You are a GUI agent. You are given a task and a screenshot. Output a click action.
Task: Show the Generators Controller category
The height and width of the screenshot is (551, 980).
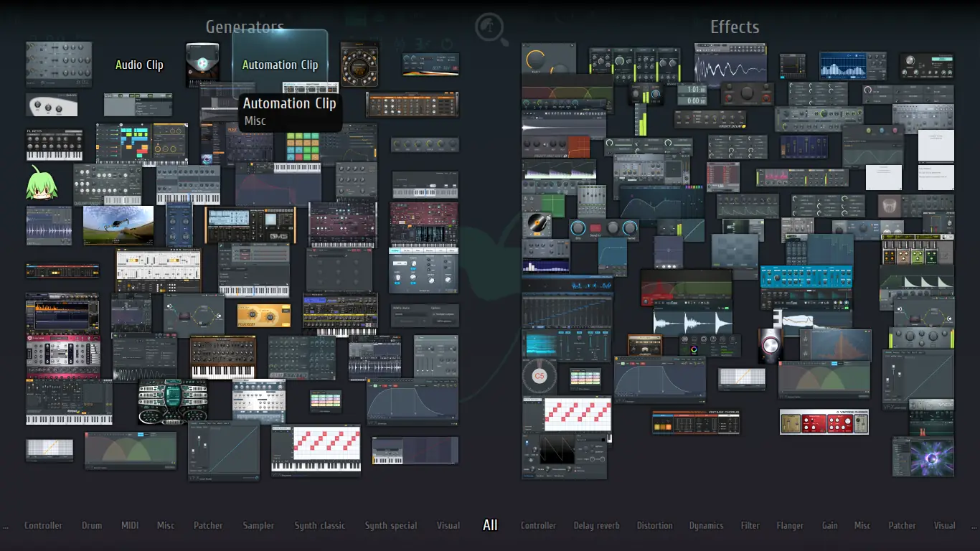pos(44,525)
